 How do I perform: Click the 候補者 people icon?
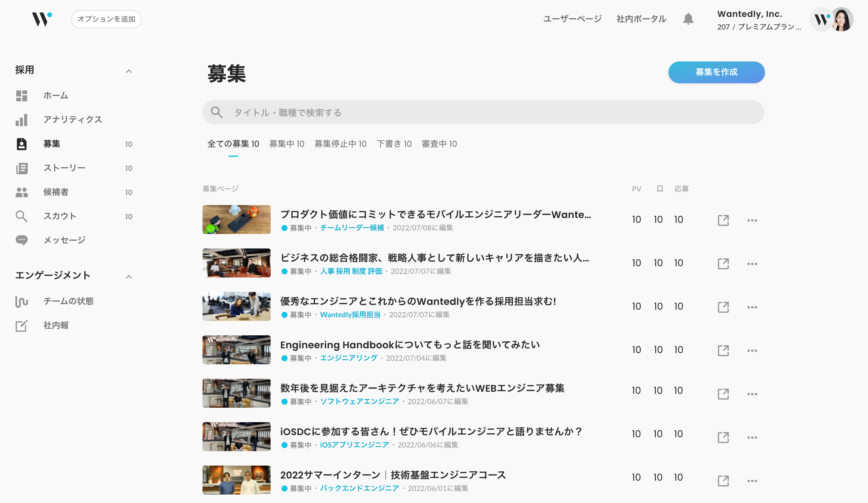click(21, 192)
